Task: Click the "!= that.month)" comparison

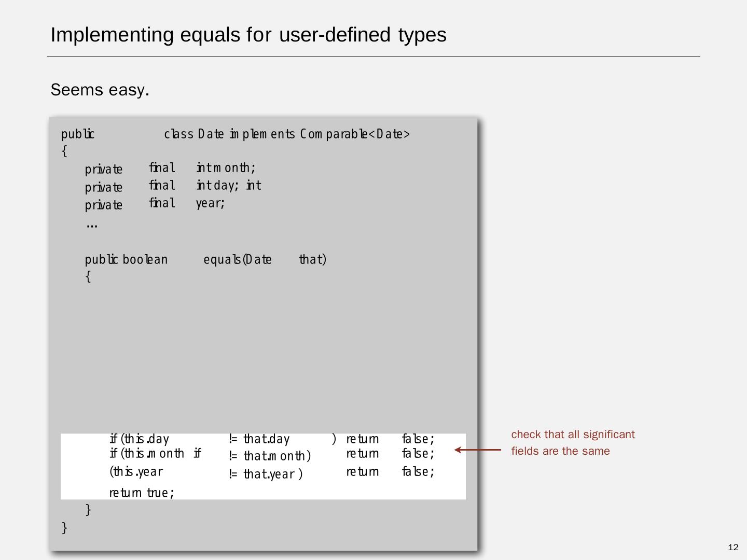Action: point(269,456)
